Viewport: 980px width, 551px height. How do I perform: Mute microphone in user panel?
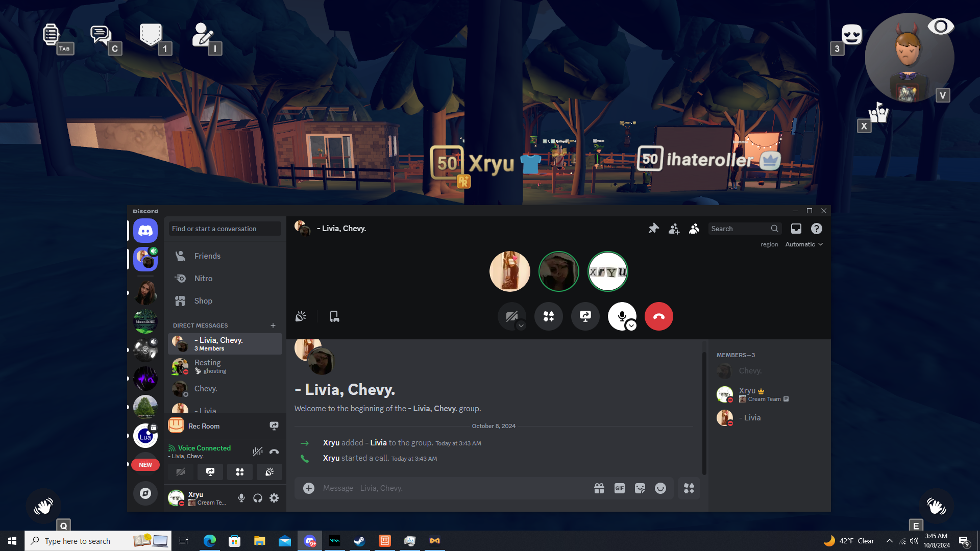241,498
